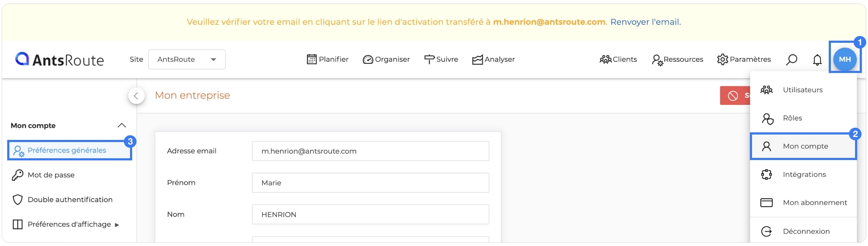Click the Mon entreprise page title
The height and width of the screenshot is (246, 868).
pos(192,95)
